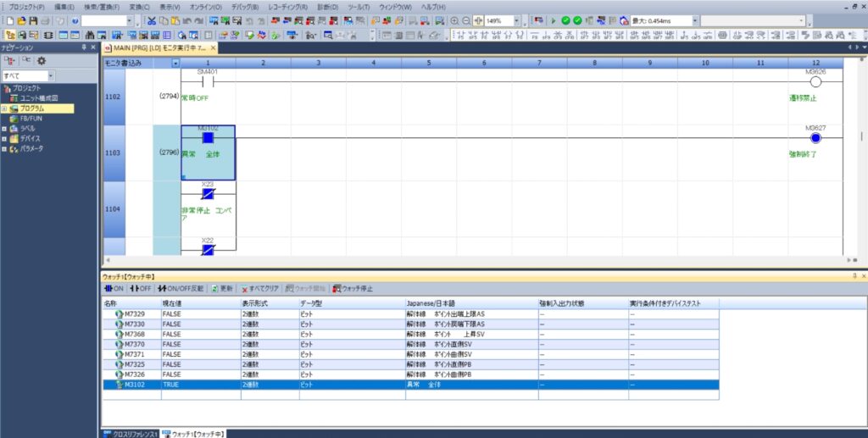Force the watched device ON
The image size is (868, 438).
114,289
